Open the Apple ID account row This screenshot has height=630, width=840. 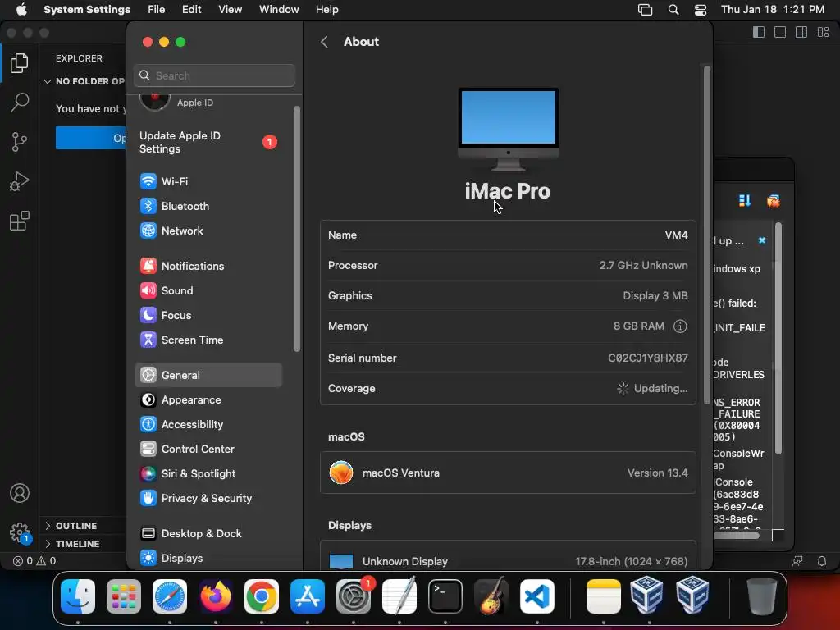coord(208,101)
